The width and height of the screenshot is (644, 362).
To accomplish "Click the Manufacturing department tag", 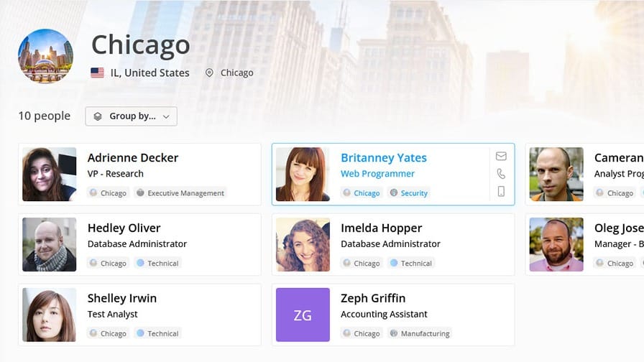I will (420, 333).
